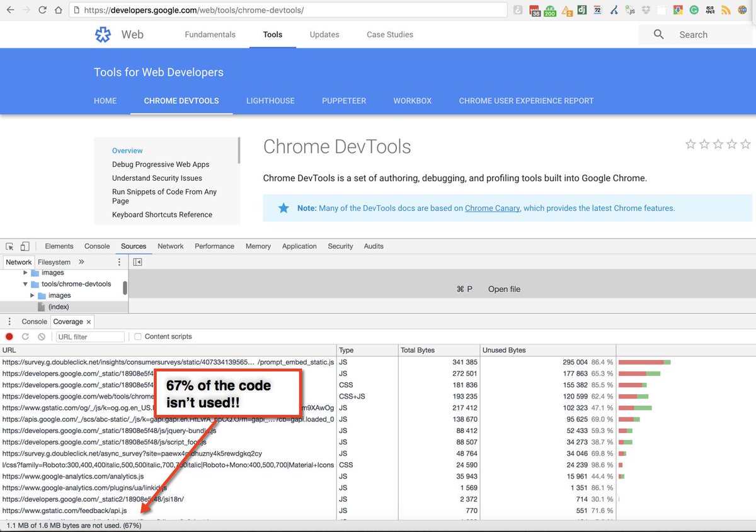This screenshot has height=532, width=756.
Task: Open the extension icon showing 72
Action: 598,10
